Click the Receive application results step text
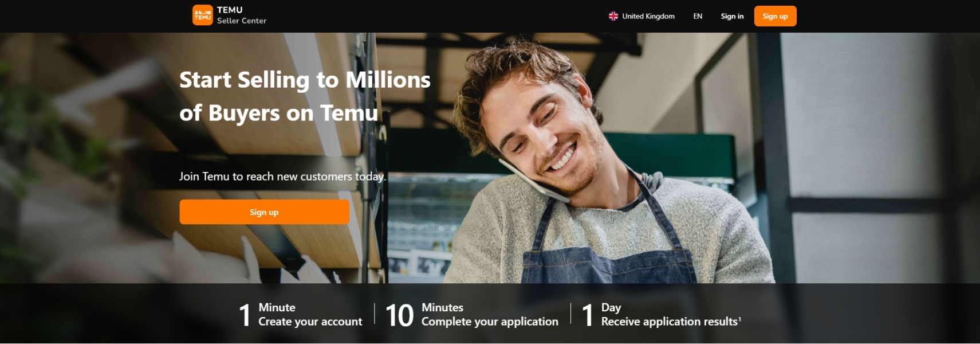The image size is (980, 344). click(669, 322)
